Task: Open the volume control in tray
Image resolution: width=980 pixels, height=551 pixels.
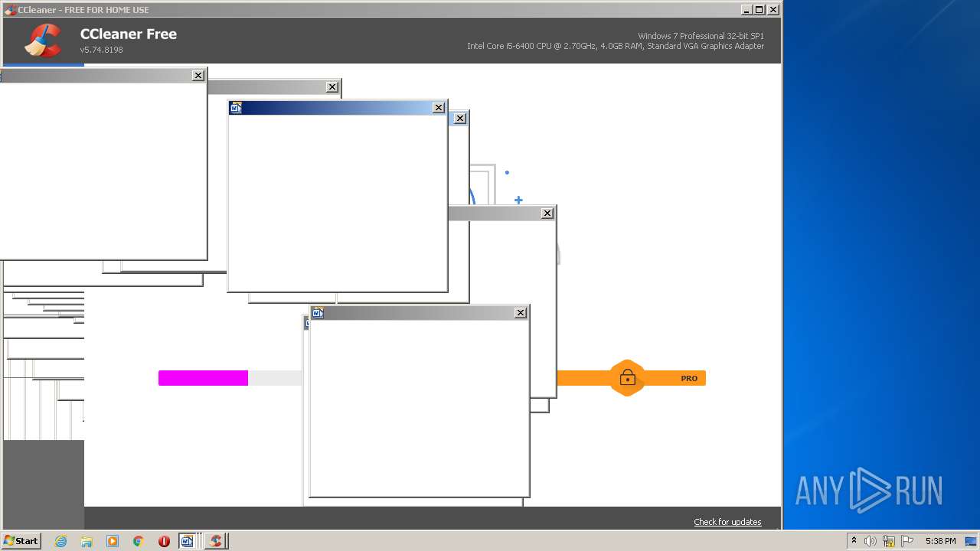Action: point(871,541)
